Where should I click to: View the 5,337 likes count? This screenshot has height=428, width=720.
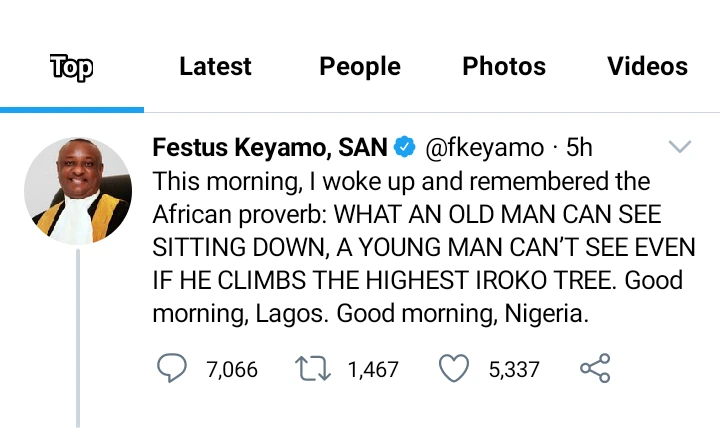point(514,370)
